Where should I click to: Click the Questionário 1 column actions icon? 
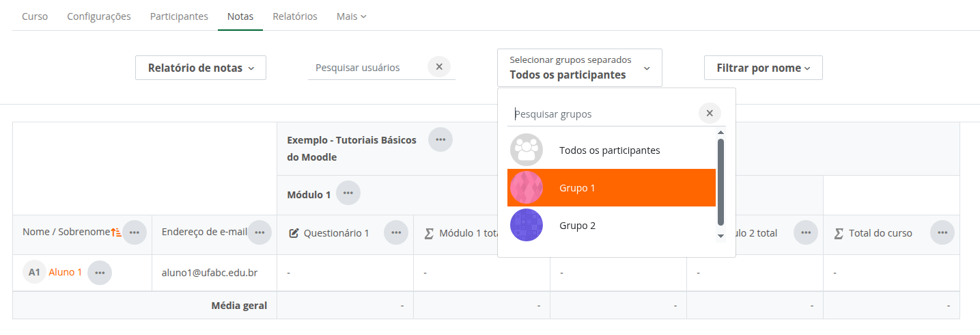tap(396, 232)
